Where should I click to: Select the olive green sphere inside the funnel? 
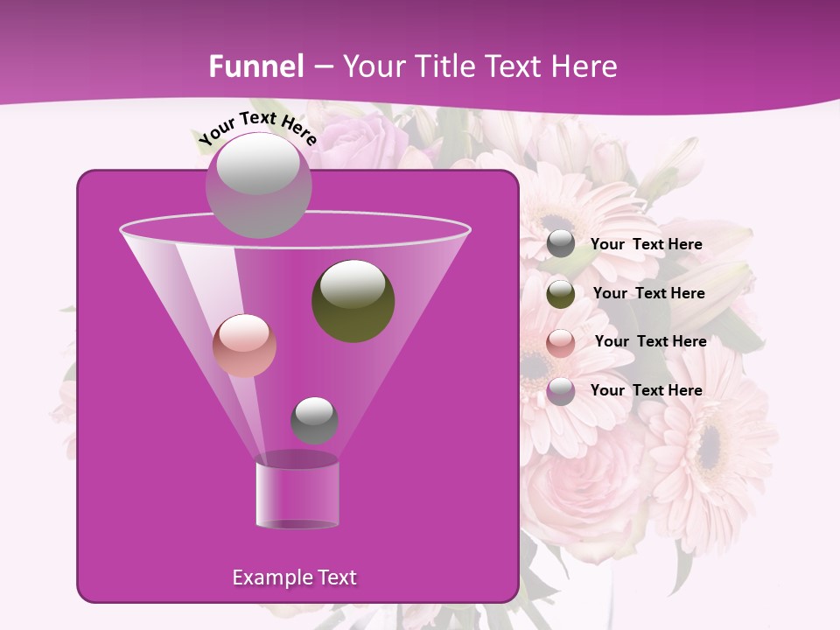(353, 301)
